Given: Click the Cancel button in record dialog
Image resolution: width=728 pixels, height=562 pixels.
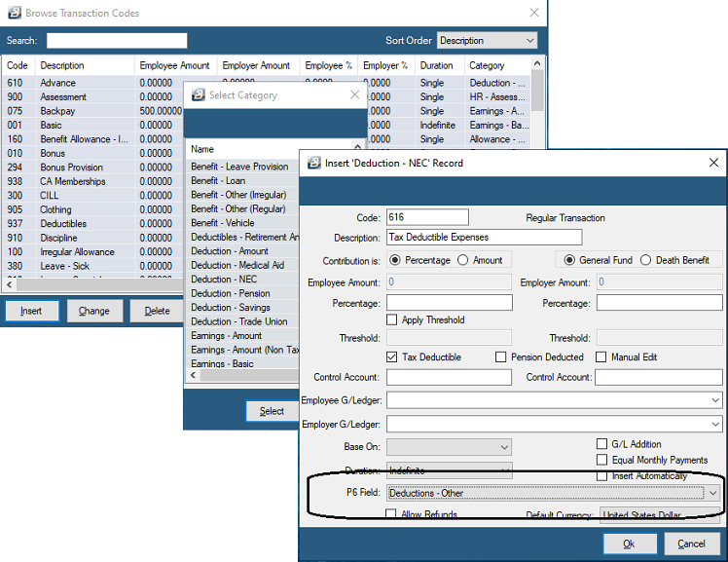Looking at the screenshot, I should [x=691, y=543].
